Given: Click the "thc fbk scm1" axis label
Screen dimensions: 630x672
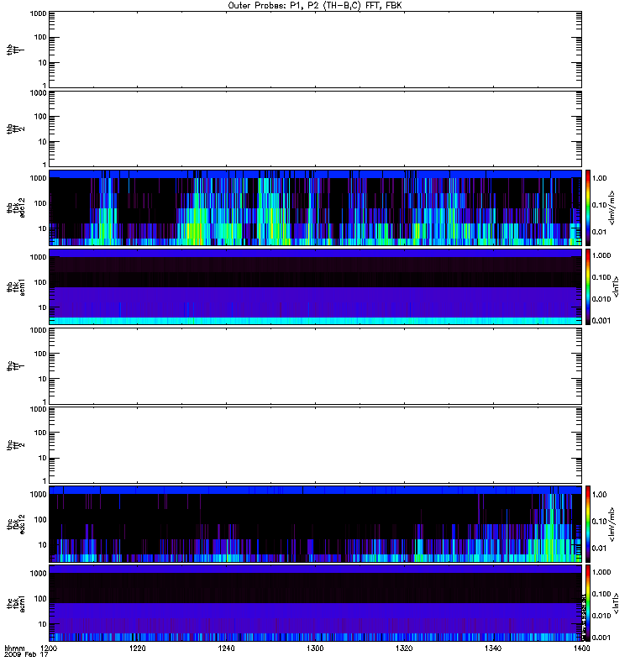Looking at the screenshot, I should click(15, 604).
